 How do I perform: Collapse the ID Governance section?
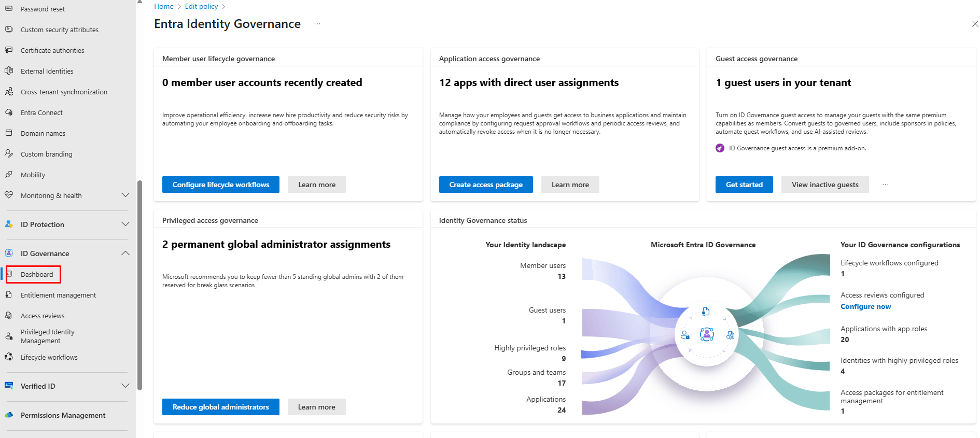pyautogui.click(x=125, y=253)
